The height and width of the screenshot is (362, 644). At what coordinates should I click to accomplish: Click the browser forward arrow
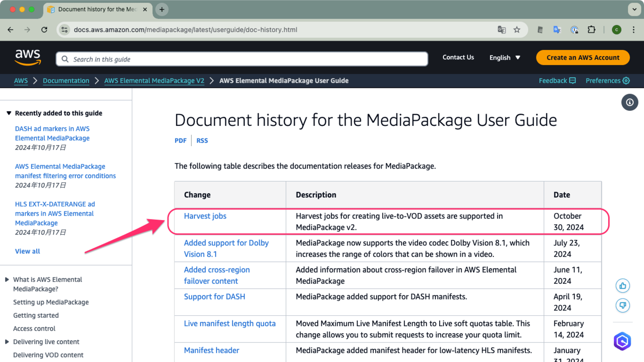(27, 30)
